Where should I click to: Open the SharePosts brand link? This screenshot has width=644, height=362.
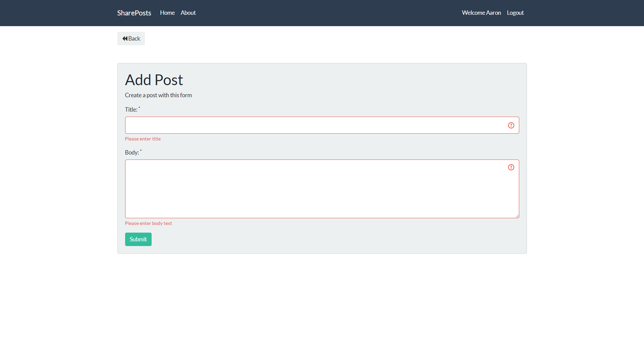tap(134, 13)
